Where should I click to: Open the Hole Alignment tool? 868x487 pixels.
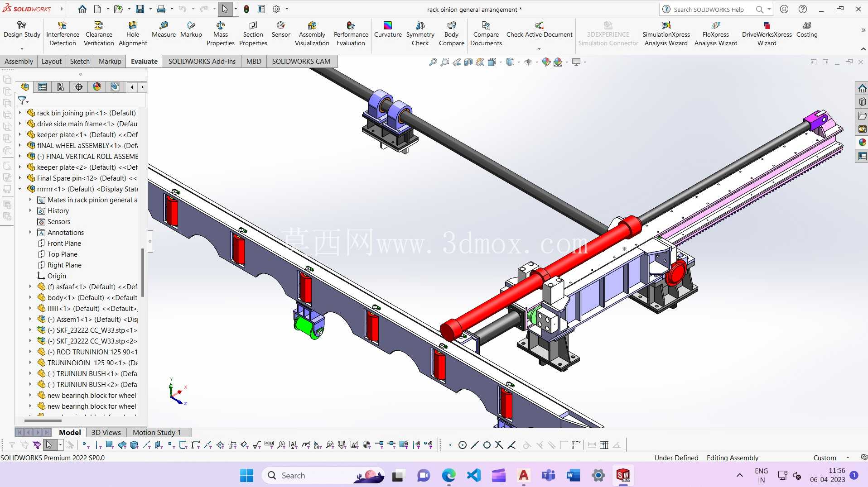[x=133, y=34]
